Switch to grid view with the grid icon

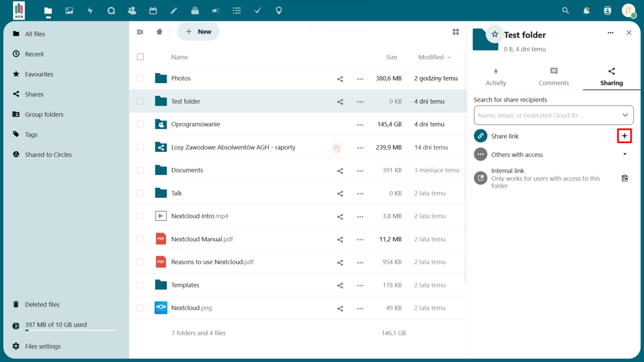pyautogui.click(x=456, y=32)
